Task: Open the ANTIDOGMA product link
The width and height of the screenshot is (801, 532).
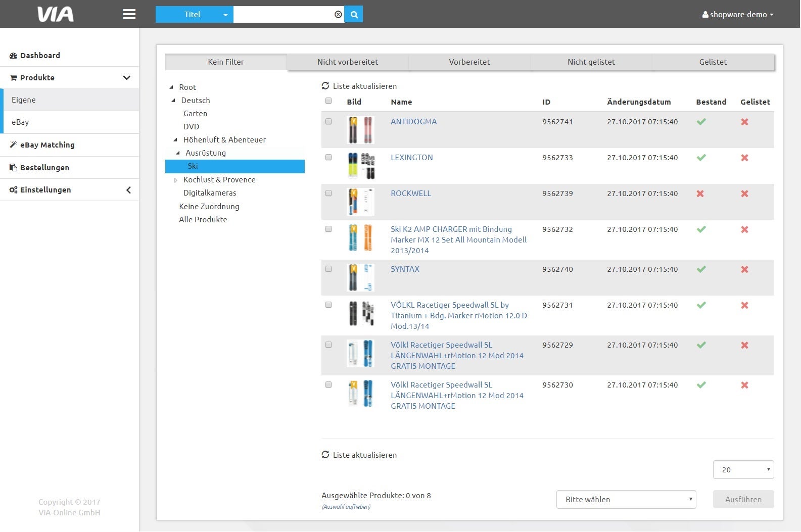Action: pyautogui.click(x=413, y=121)
